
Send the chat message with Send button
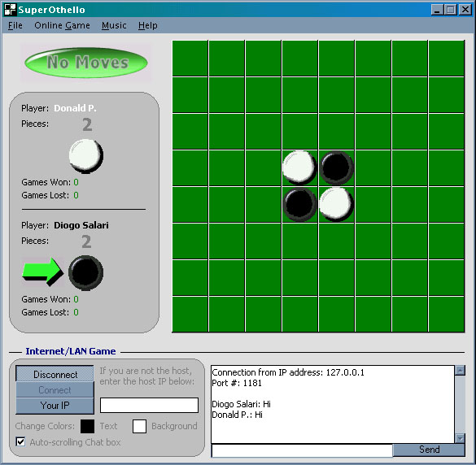coord(429,450)
